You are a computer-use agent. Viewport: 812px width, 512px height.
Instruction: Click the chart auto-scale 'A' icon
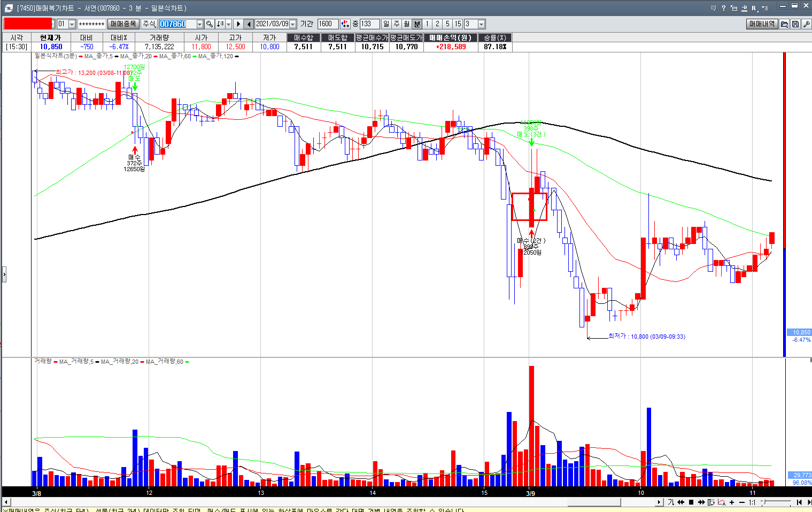pyautogui.click(x=722, y=502)
